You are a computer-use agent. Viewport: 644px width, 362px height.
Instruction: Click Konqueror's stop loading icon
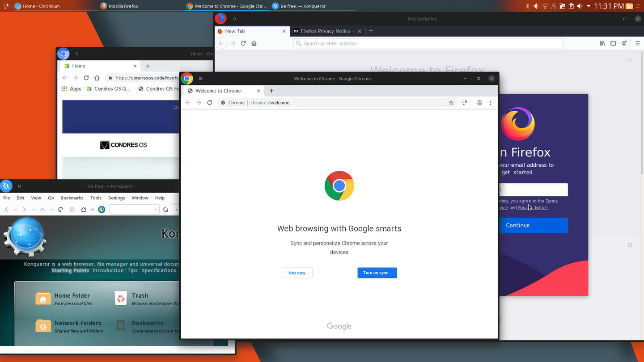pyautogui.click(x=72, y=209)
